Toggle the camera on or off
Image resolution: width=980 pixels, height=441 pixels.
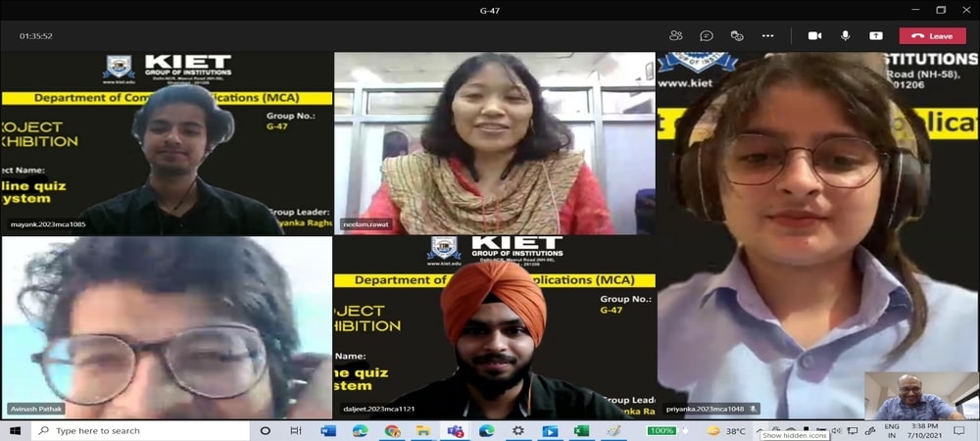click(814, 35)
